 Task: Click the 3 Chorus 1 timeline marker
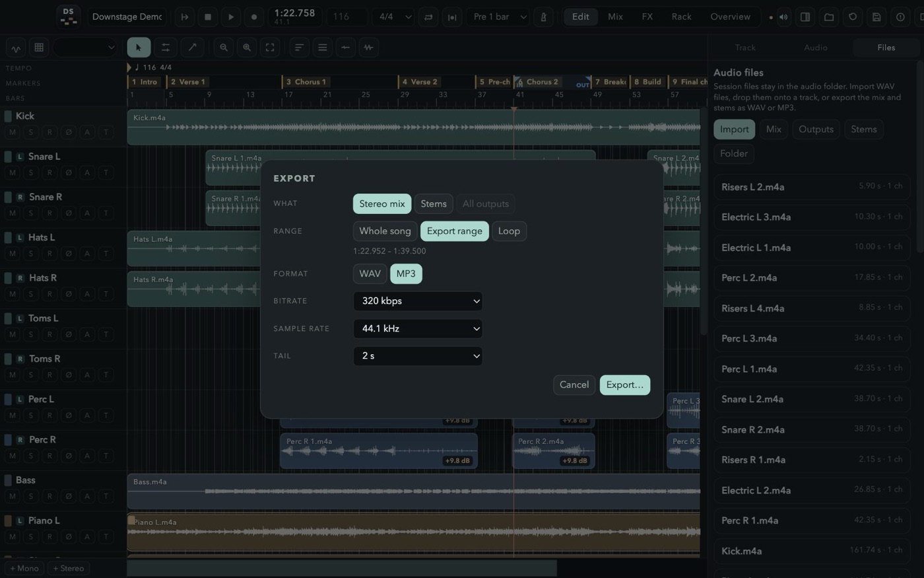coord(307,82)
